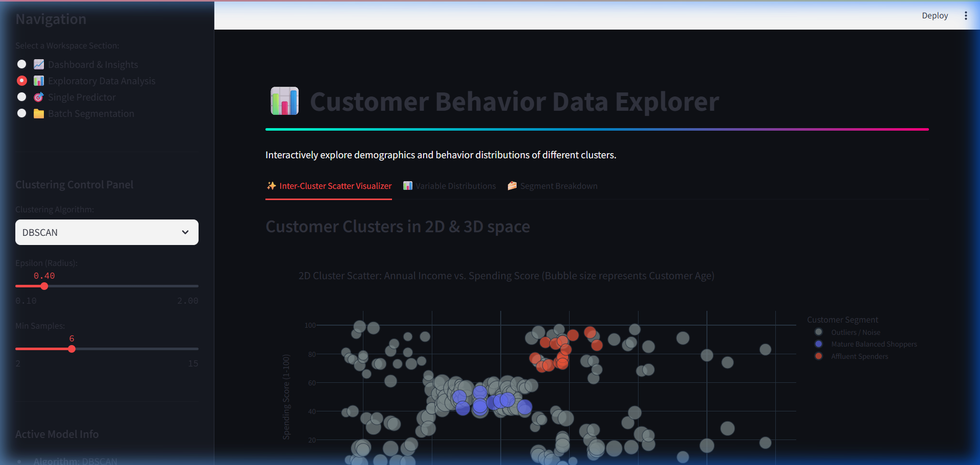This screenshot has width=980, height=465.
Task: Toggle Mature Balanced Shoppers legend entry
Action: (866, 344)
